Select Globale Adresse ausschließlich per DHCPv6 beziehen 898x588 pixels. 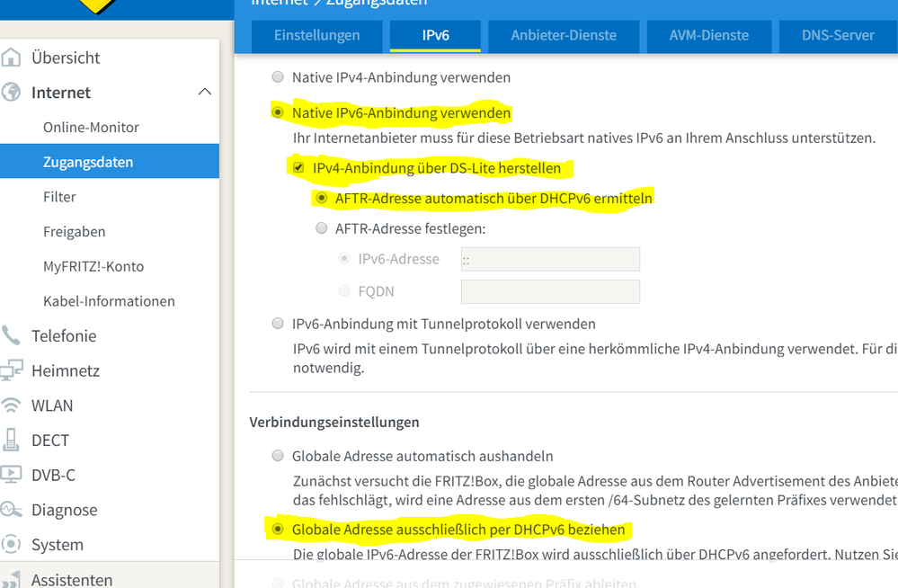(278, 529)
